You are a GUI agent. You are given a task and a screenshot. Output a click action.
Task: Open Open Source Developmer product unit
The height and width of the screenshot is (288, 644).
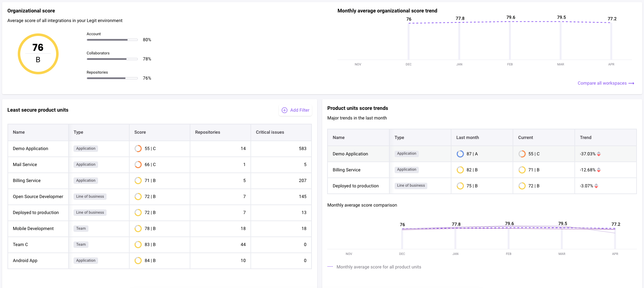point(38,197)
